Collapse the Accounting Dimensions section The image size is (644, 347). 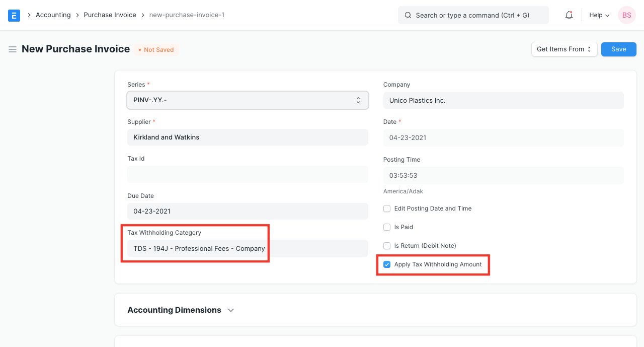(x=231, y=310)
